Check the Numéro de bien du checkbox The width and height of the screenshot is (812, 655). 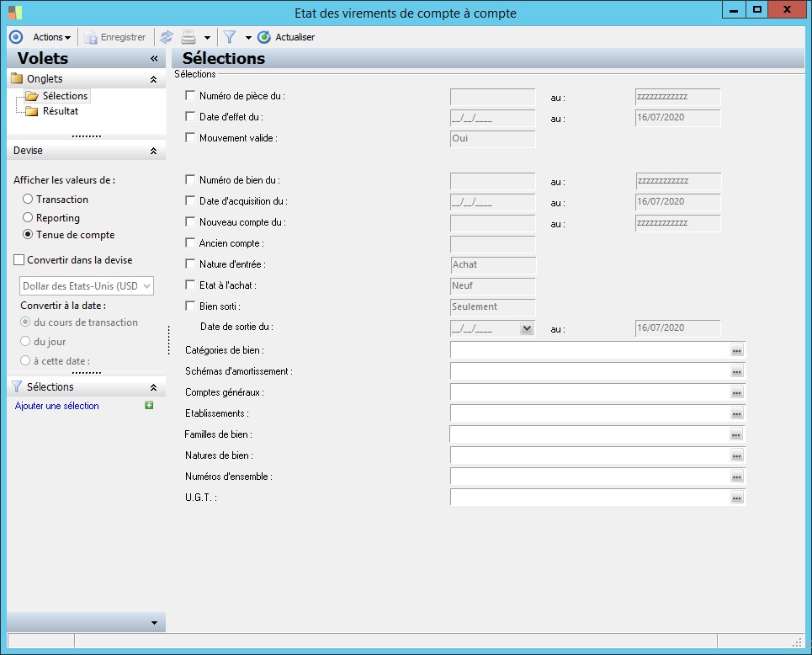(x=190, y=179)
